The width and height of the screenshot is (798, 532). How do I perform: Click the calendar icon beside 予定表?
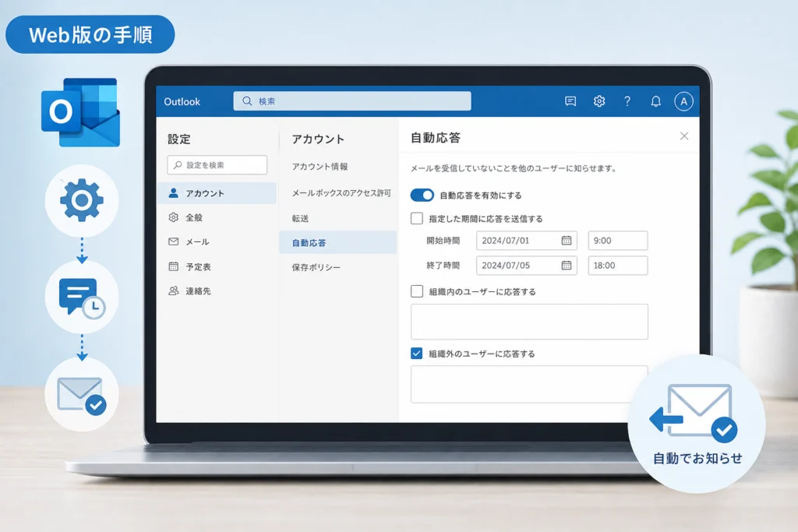(x=174, y=266)
